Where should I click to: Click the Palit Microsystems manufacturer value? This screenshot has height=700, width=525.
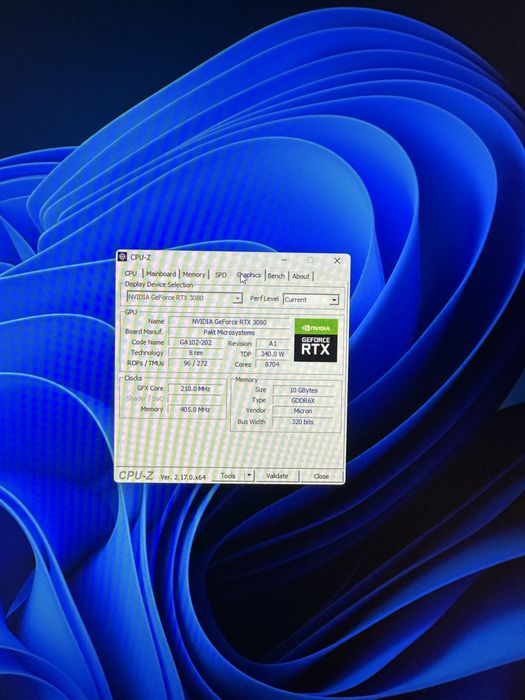pyautogui.click(x=229, y=333)
